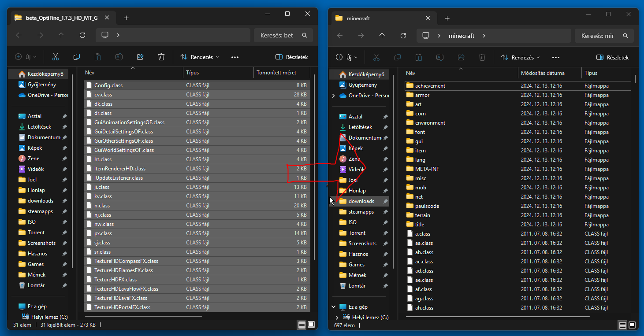Select GuiAnimationSettingsOF.class file

pyautogui.click(x=197, y=122)
